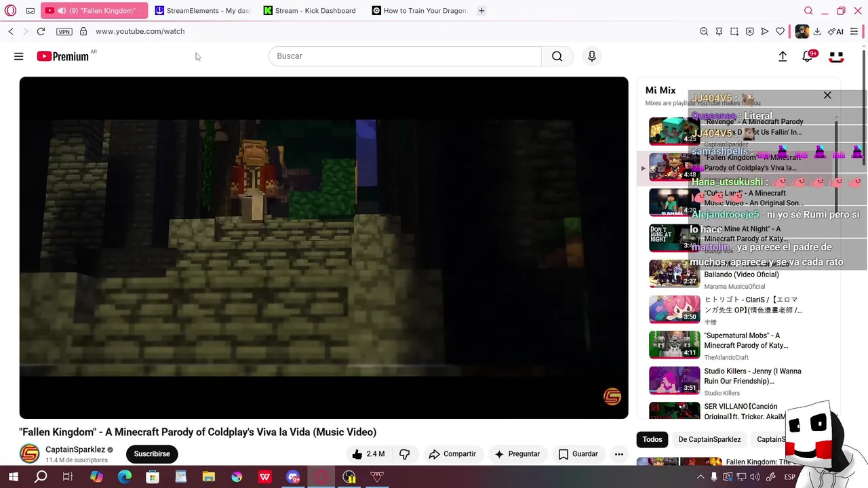Open the YouTube account avatar menu

coord(836,57)
